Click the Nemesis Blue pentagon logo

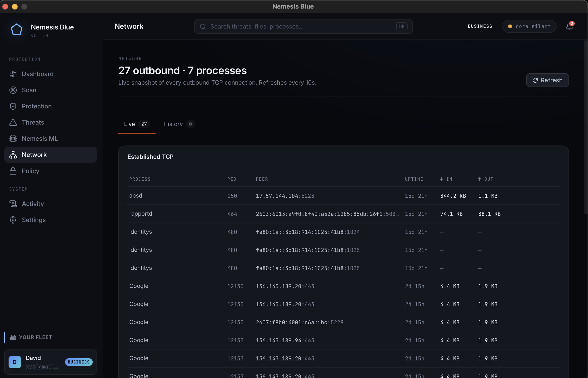click(x=16, y=30)
